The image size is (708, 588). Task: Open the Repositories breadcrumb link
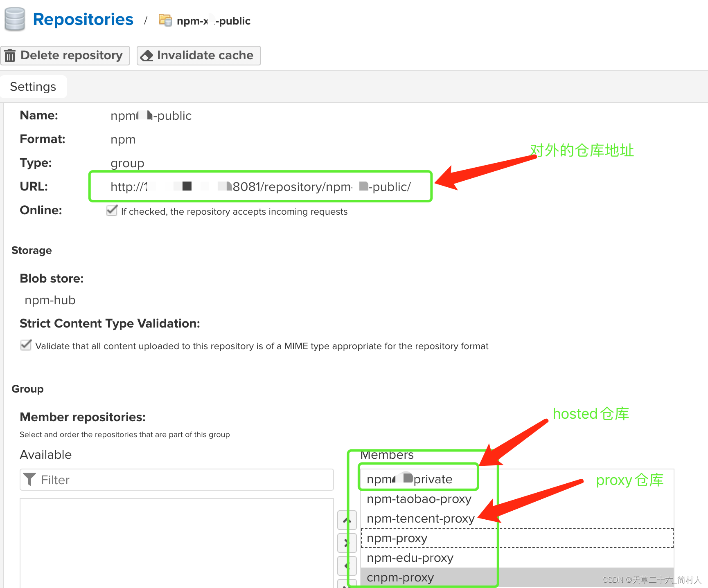(x=83, y=19)
